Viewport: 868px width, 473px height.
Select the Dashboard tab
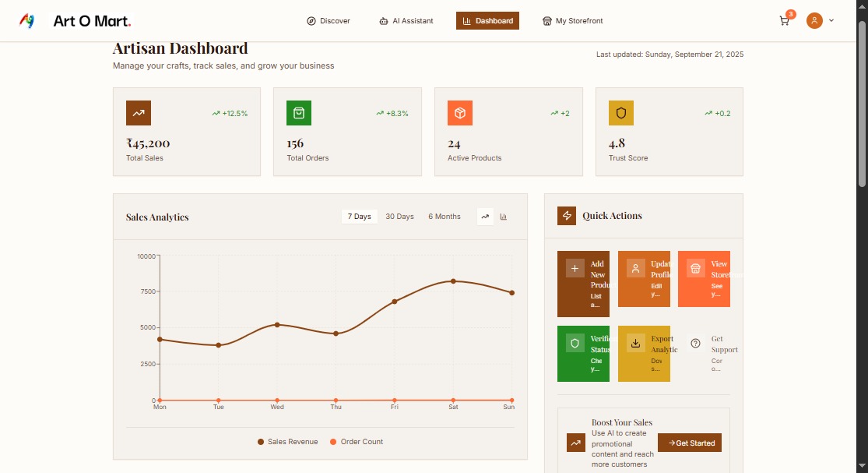pyautogui.click(x=487, y=20)
